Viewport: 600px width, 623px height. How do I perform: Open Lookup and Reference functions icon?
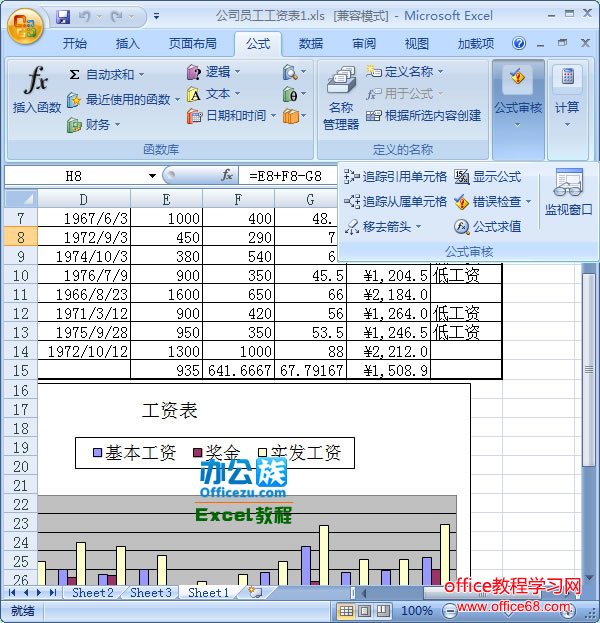pos(290,72)
